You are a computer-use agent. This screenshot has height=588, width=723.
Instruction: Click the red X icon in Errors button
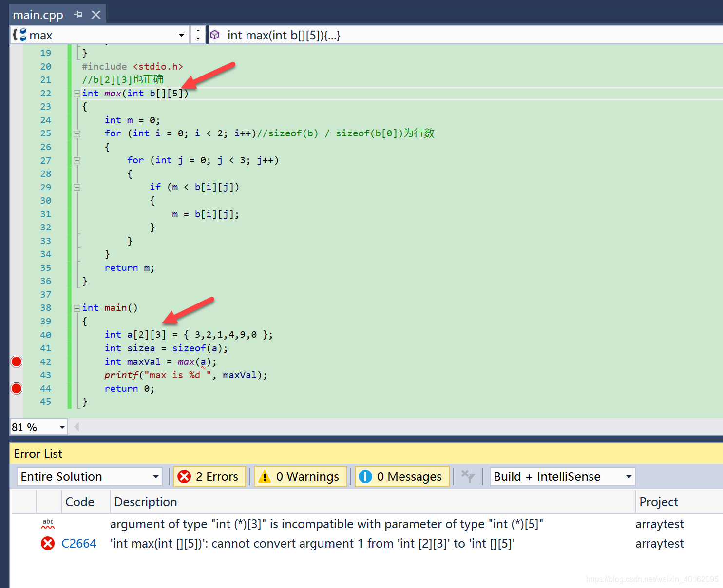pyautogui.click(x=185, y=476)
